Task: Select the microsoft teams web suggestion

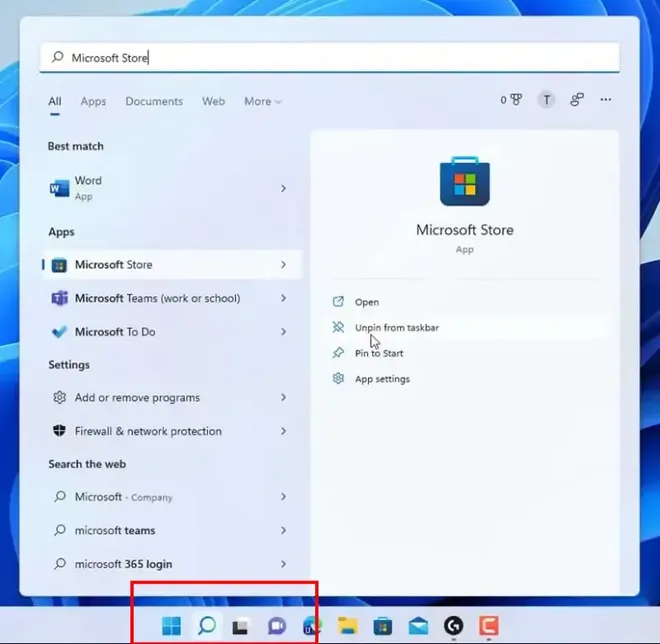Action: tap(172, 530)
